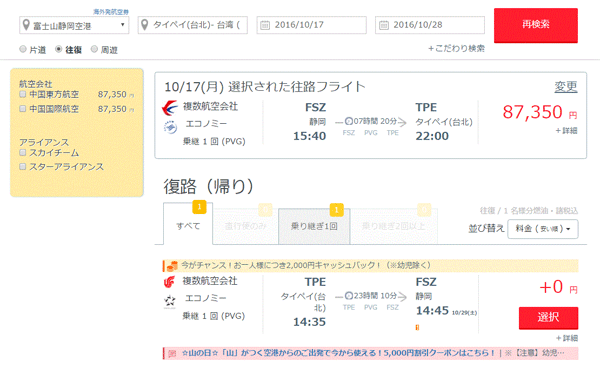Click the タイペイ(台北)- 台湾 destination input field

(x=193, y=25)
